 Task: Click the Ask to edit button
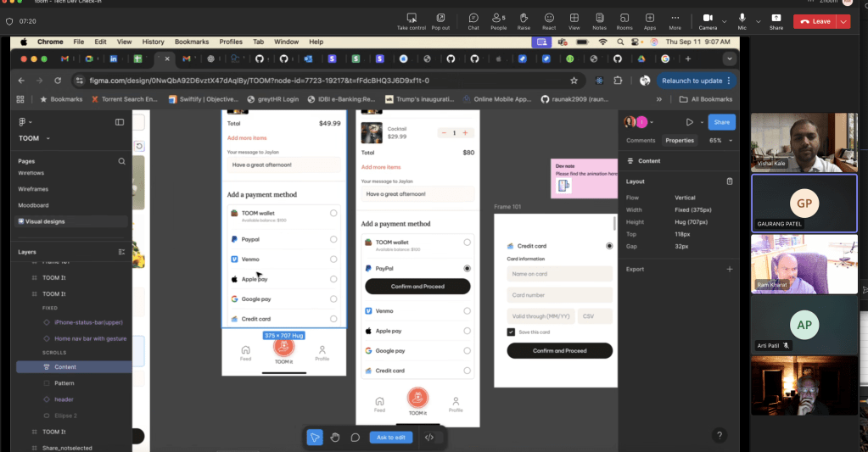(390, 438)
